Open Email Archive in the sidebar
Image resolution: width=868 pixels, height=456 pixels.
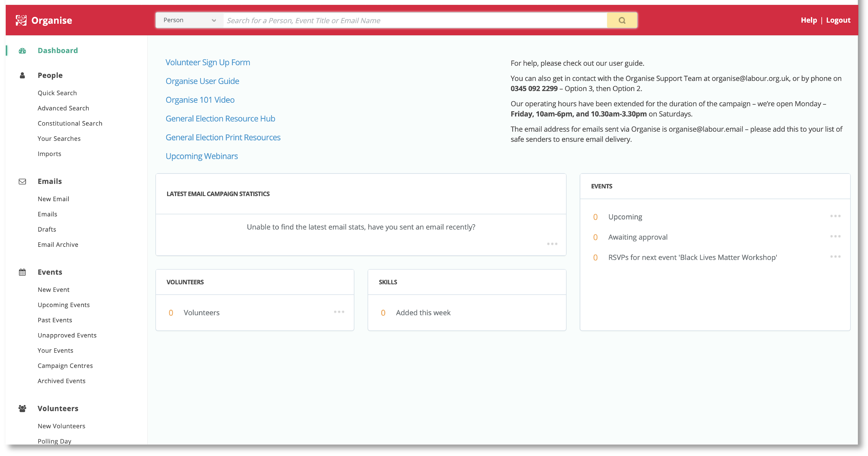(x=58, y=245)
